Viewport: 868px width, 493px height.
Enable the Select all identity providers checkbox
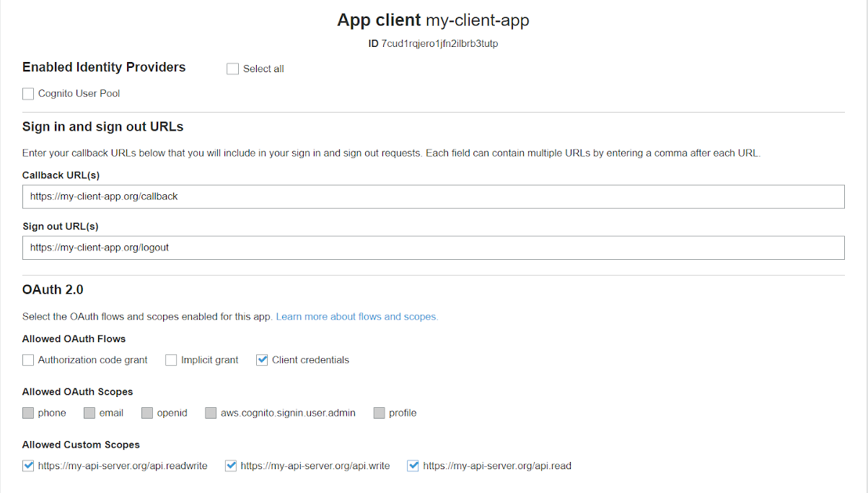pos(232,68)
